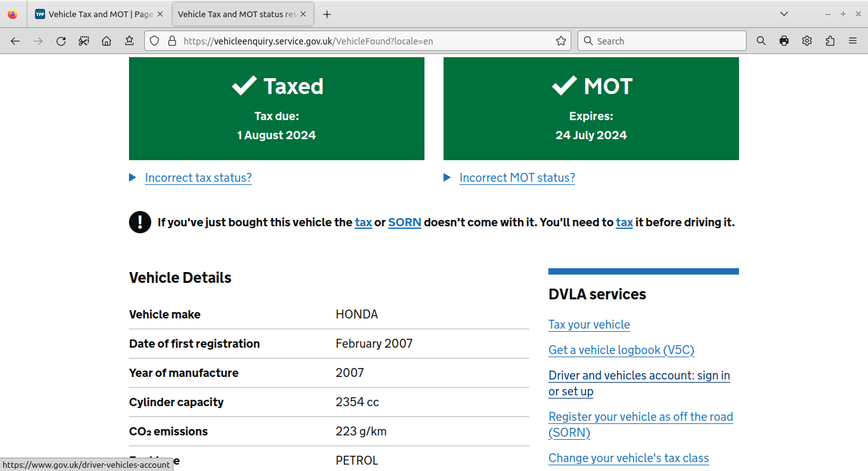Expand the 'Incorrect MOT status?' disclosure
The image size is (868, 471).
517,178
